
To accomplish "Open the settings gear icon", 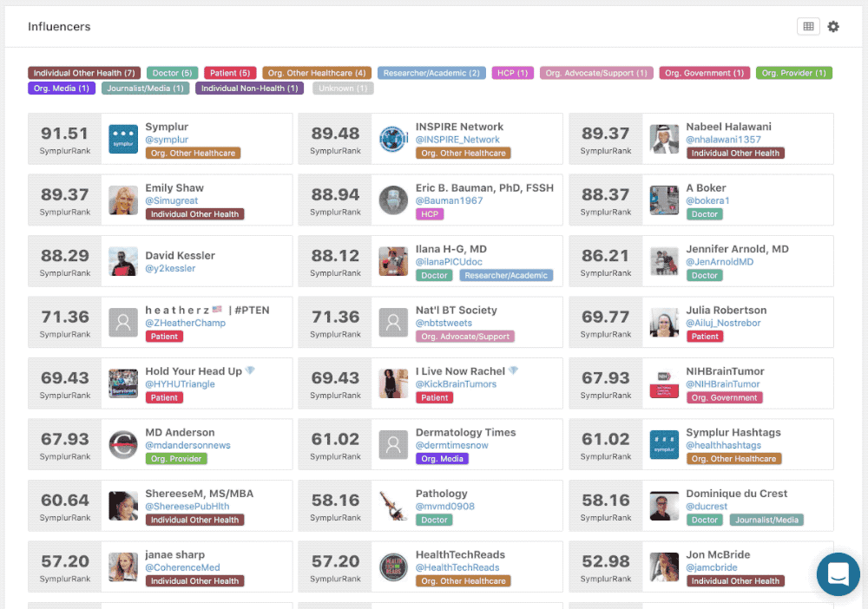I will pyautogui.click(x=833, y=27).
